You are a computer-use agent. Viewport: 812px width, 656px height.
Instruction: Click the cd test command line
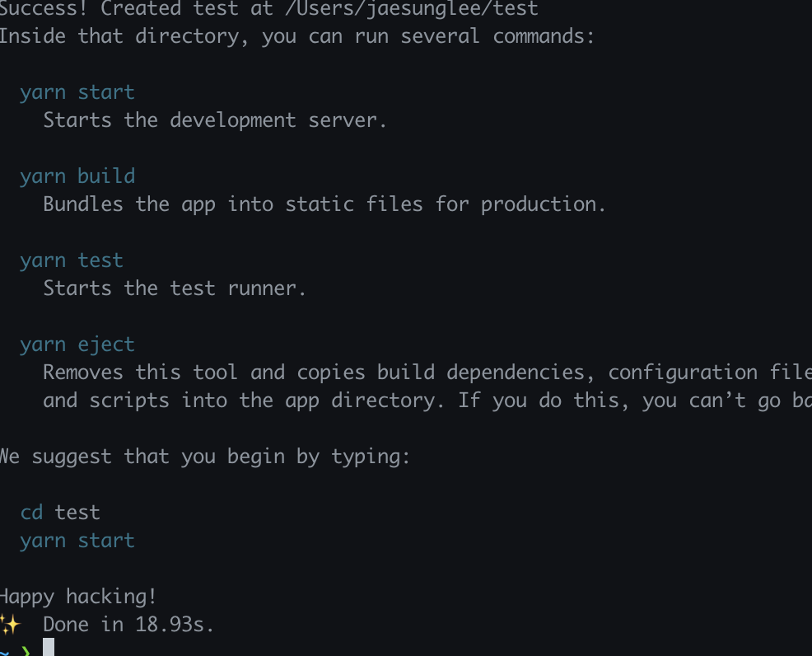coord(60,513)
